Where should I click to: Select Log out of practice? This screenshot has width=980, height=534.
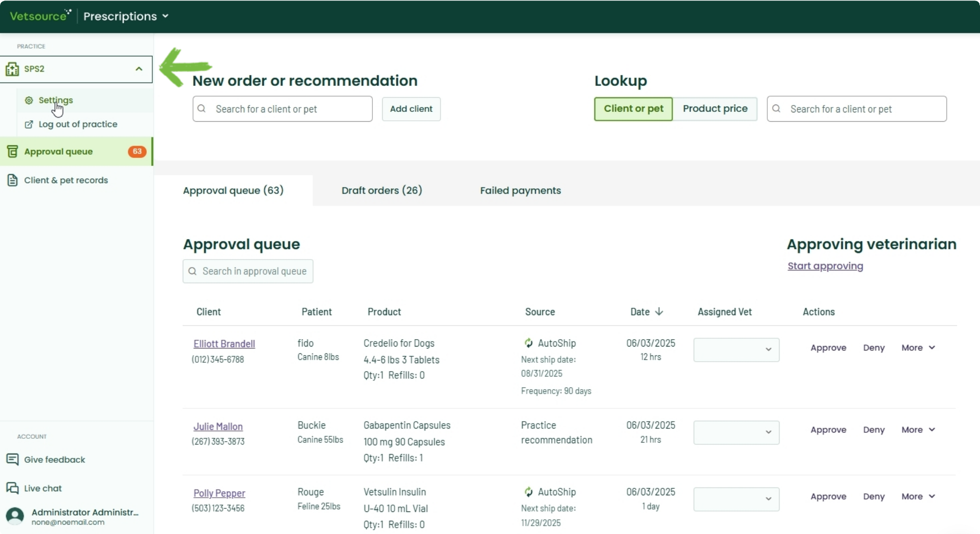[x=78, y=124]
